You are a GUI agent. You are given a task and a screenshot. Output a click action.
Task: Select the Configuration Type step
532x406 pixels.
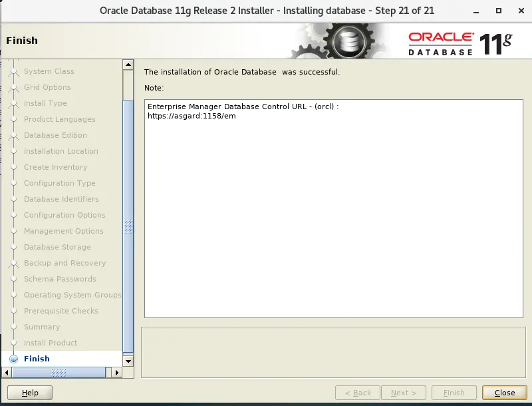pos(59,183)
